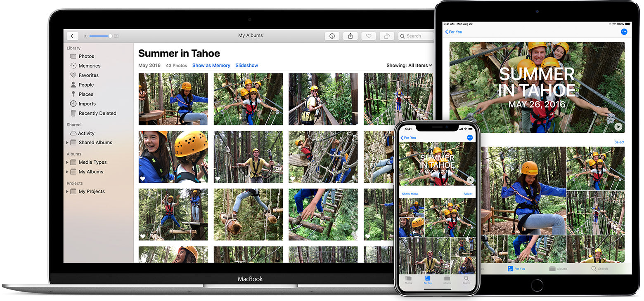Click the Show as Memory link
This screenshot has height=301, width=644.
coord(211,66)
